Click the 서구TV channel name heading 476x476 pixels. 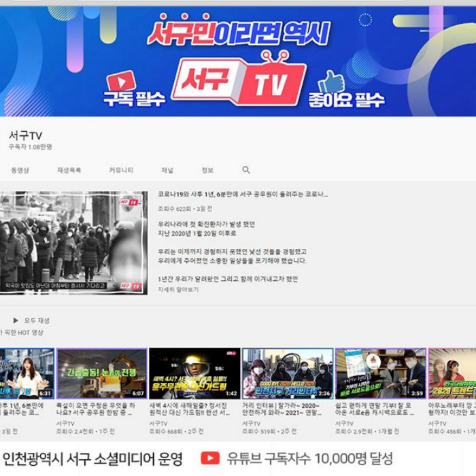[x=25, y=135]
